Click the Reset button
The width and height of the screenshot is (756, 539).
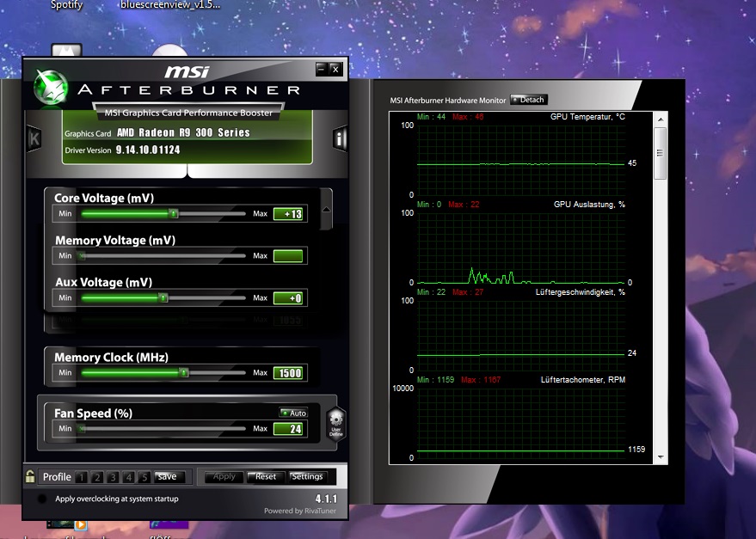point(266,476)
